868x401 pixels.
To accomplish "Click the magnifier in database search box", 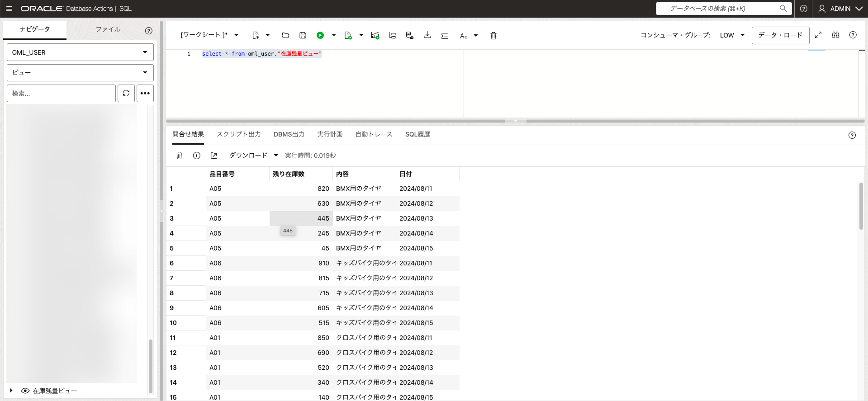I will 783,9.
